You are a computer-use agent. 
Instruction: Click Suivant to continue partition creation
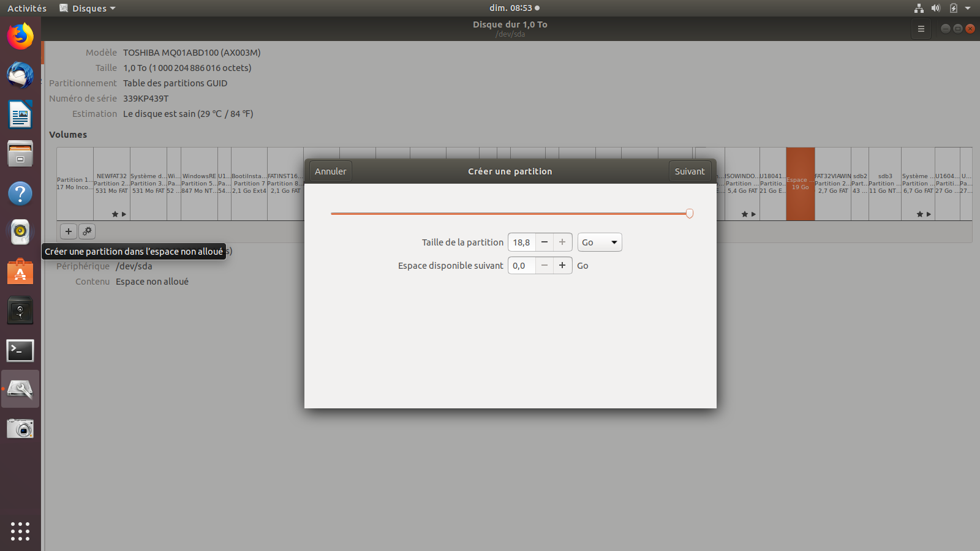click(690, 171)
